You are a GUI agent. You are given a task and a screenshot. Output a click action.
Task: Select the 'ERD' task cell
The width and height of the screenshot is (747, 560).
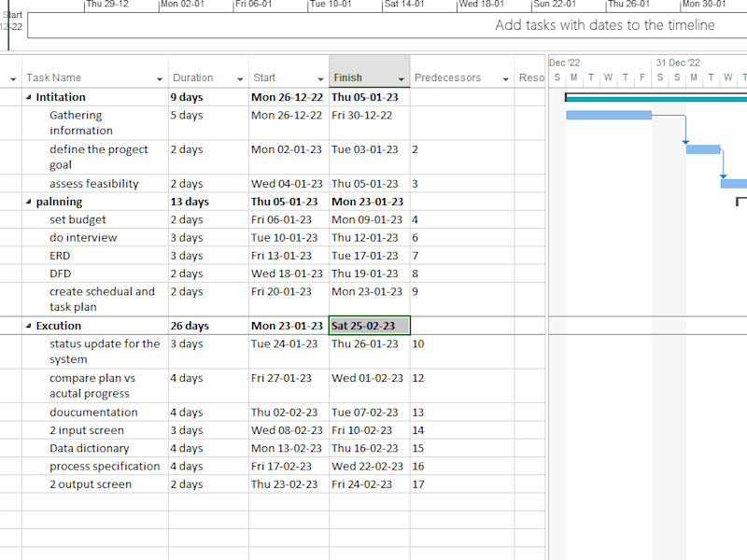[95, 256]
